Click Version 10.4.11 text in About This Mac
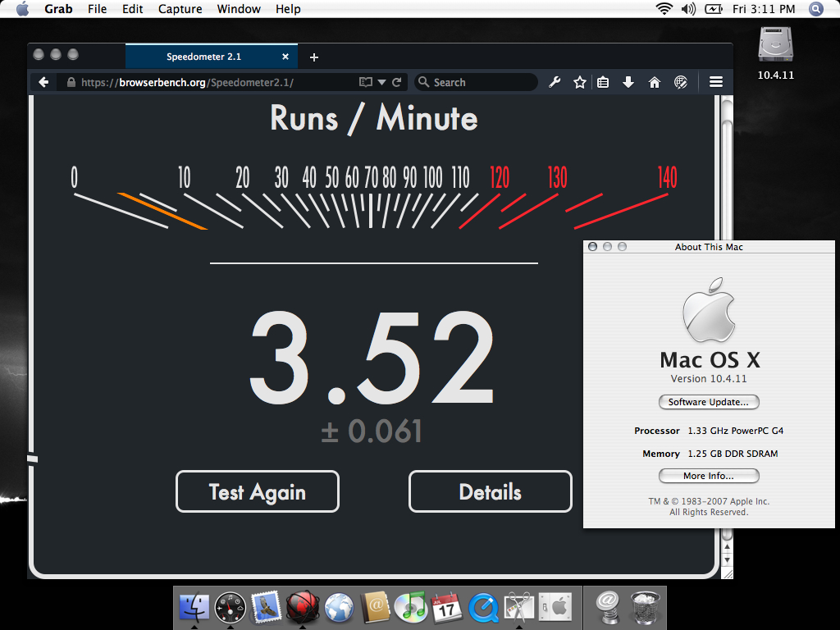Image resolution: width=840 pixels, height=630 pixels. pos(708,379)
